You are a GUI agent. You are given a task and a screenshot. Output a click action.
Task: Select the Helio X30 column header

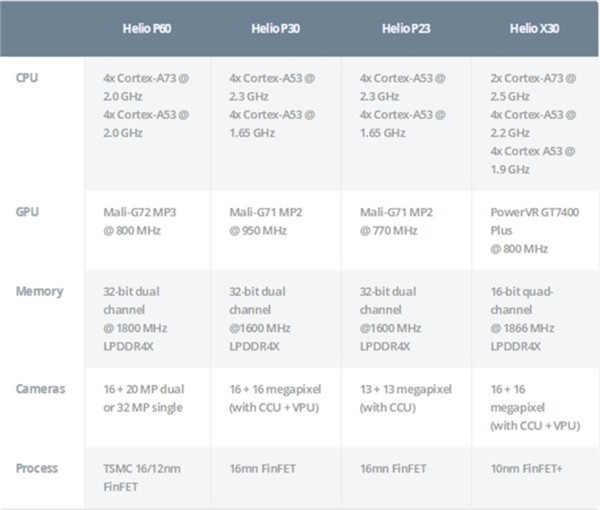537,29
